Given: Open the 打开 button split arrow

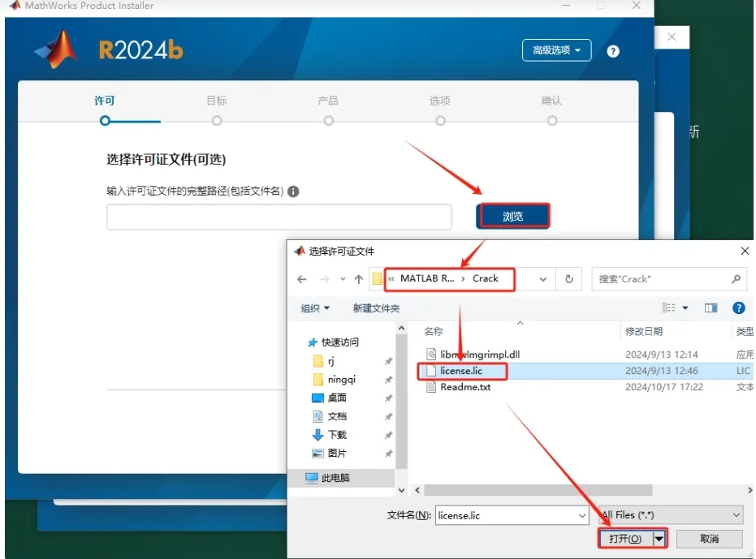Looking at the screenshot, I should (659, 539).
